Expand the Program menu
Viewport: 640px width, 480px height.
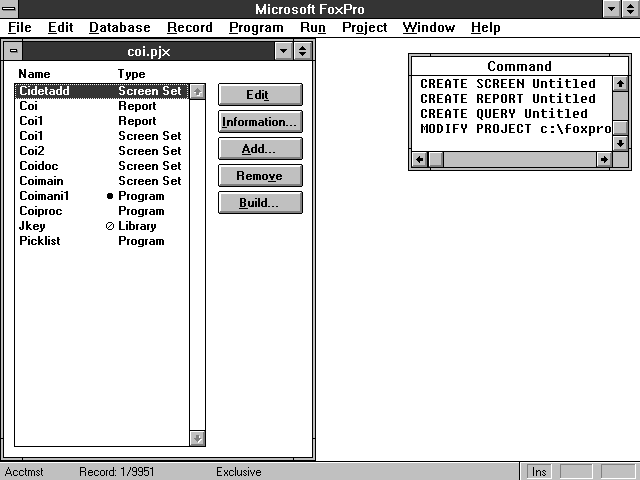click(x=256, y=27)
